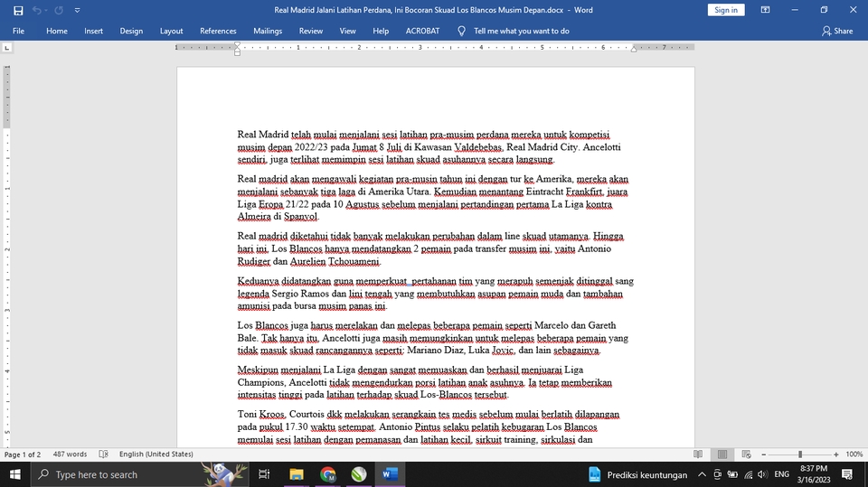Open the References tab

218,31
